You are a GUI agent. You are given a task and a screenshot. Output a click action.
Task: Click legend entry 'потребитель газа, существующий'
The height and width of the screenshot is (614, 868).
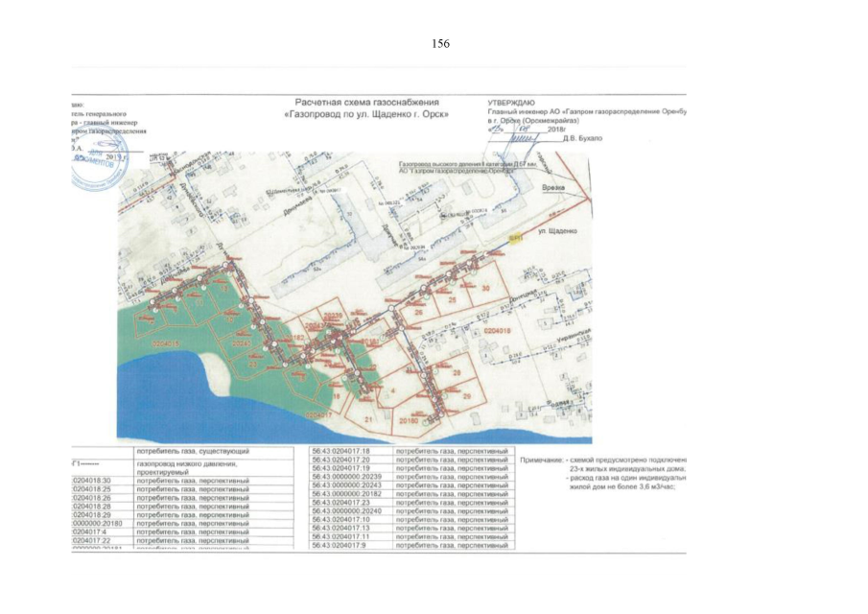tap(194, 450)
